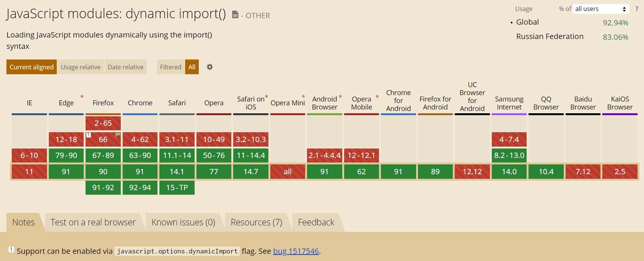Click the UC Browser for Android header
This screenshot has height=261, width=644.
(472, 97)
